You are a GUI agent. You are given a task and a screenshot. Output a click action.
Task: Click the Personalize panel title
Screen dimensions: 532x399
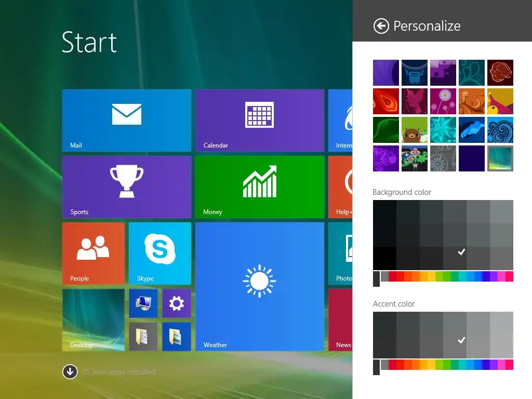[427, 26]
